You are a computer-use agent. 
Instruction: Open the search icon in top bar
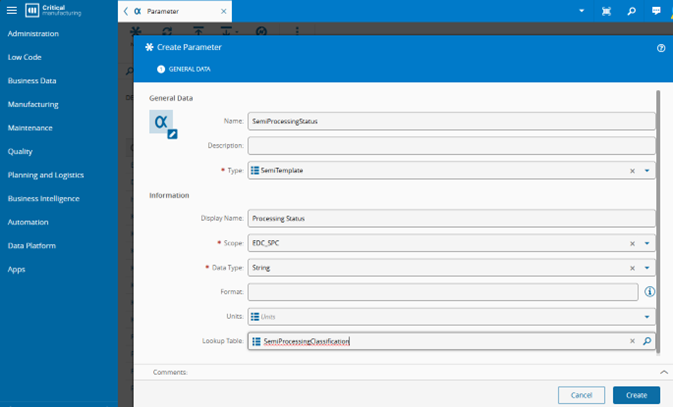(631, 11)
